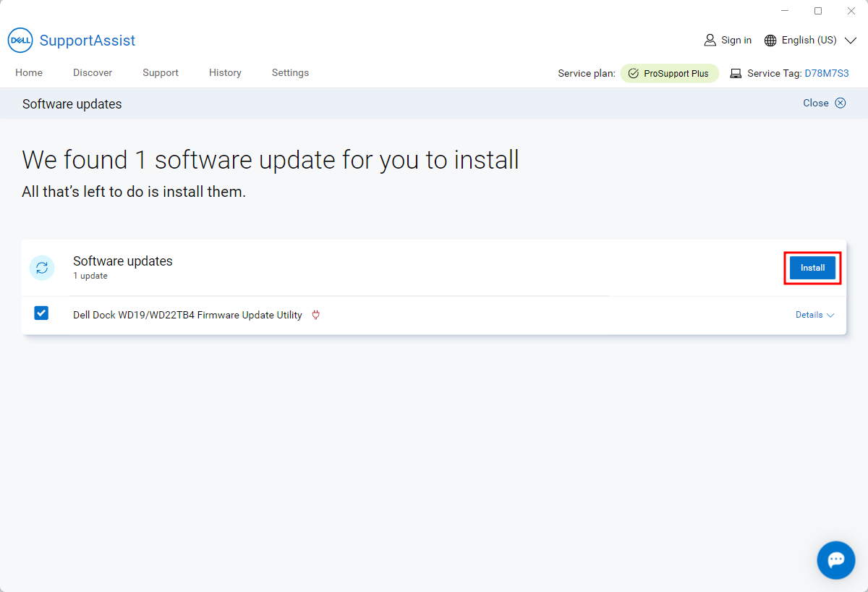Click the Close circle X icon
Screen dimensions: 868x592
841,103
